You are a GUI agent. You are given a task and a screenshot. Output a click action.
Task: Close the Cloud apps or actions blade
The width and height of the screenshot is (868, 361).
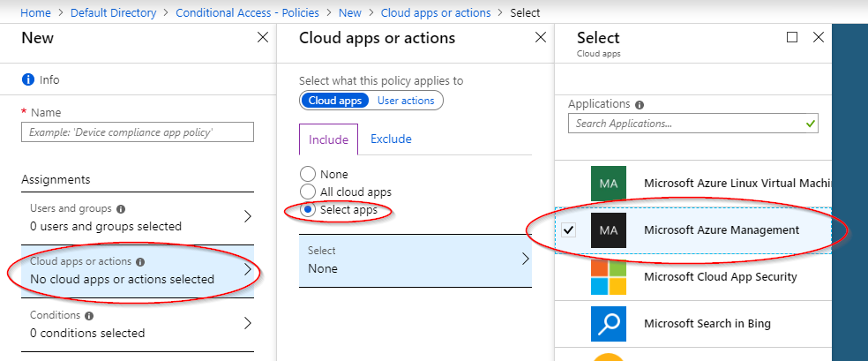coord(540,37)
